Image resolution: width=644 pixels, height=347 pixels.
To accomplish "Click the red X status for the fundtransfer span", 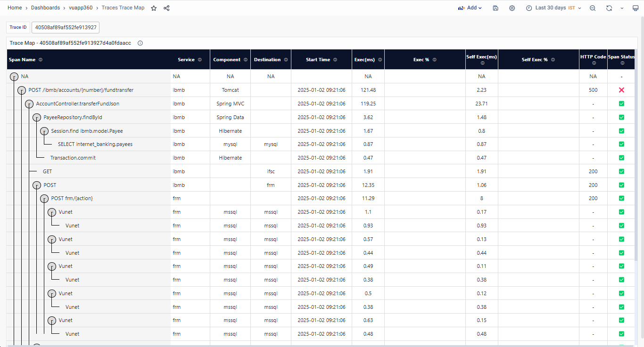I will pyautogui.click(x=621, y=90).
